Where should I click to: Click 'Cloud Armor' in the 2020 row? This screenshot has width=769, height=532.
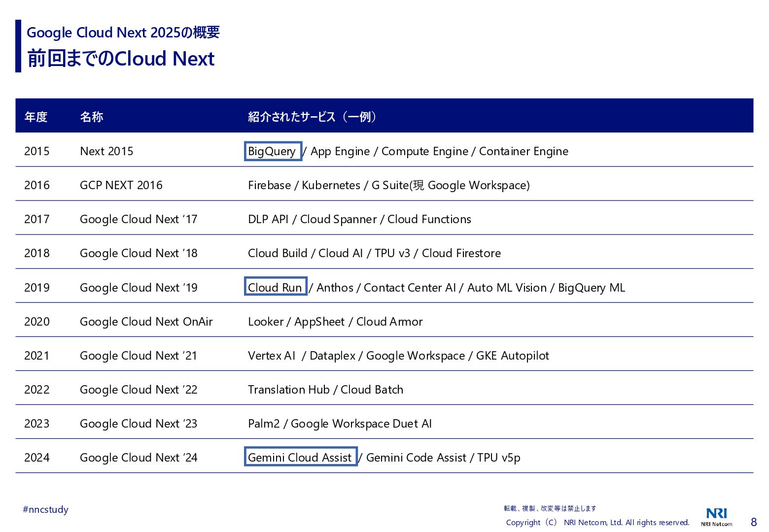coord(389,322)
